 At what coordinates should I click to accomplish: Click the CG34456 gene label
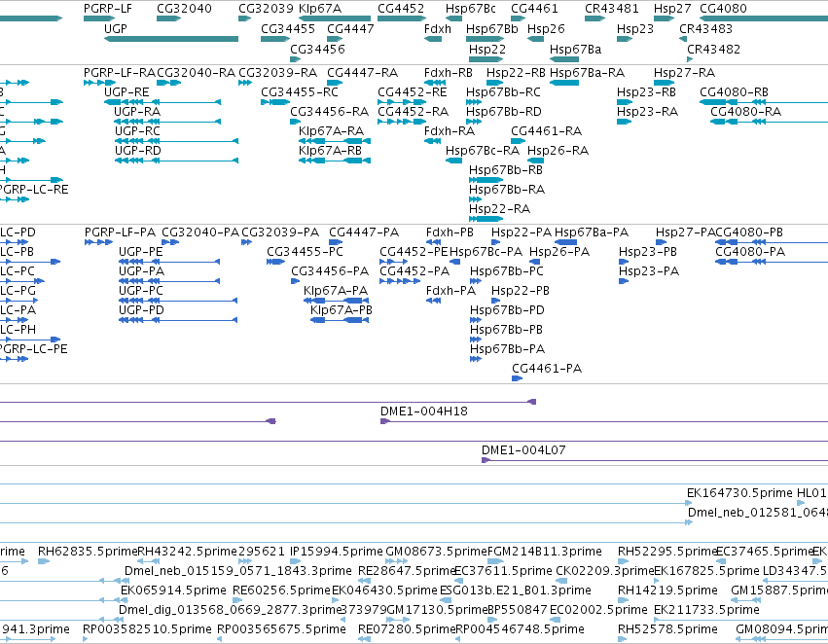(317, 49)
